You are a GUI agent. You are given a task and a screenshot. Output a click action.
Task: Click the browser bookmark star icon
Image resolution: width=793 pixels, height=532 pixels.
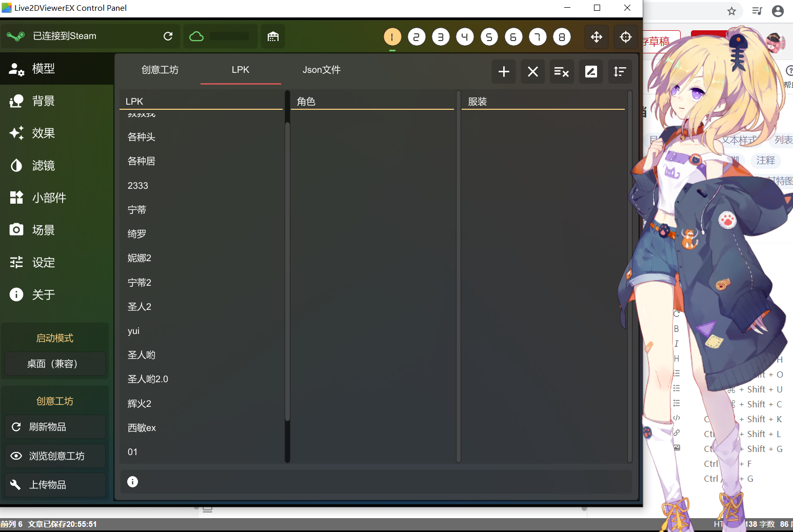pyautogui.click(x=731, y=11)
